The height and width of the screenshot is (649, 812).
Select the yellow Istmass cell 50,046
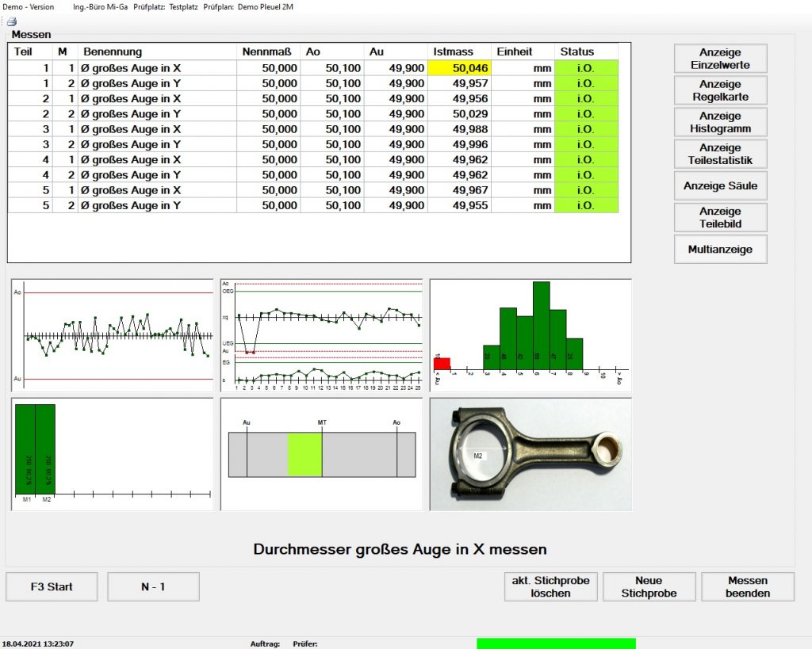(459, 68)
